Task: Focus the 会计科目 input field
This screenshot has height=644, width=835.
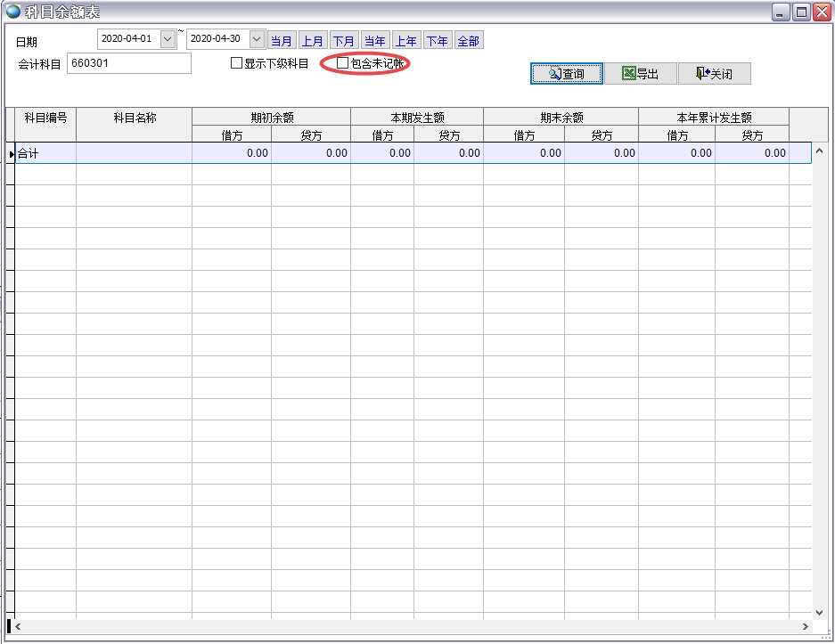Action: pyautogui.click(x=128, y=63)
